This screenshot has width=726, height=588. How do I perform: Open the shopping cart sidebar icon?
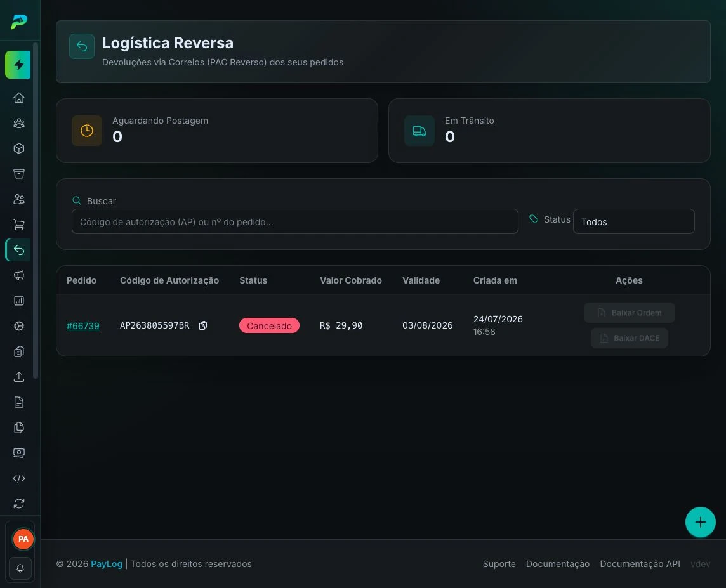click(19, 225)
